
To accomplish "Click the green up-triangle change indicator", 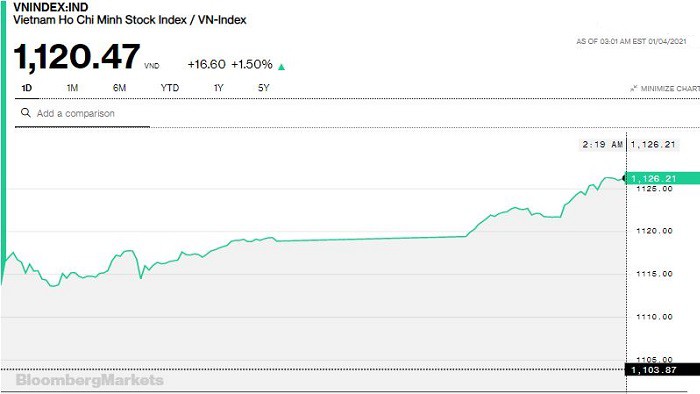I will click(281, 67).
